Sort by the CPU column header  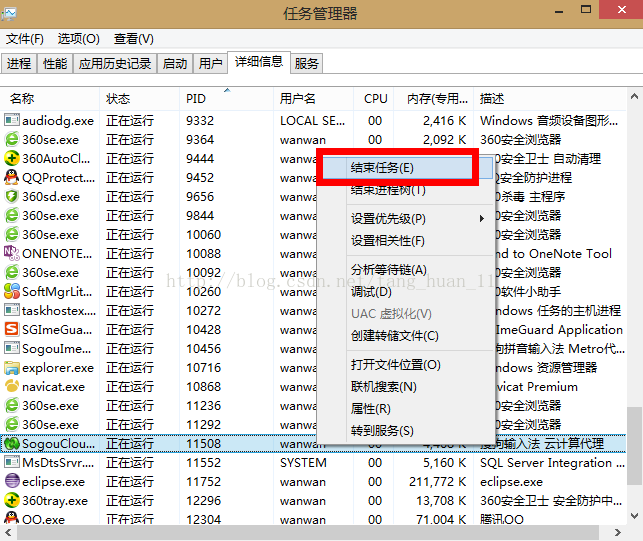374,99
